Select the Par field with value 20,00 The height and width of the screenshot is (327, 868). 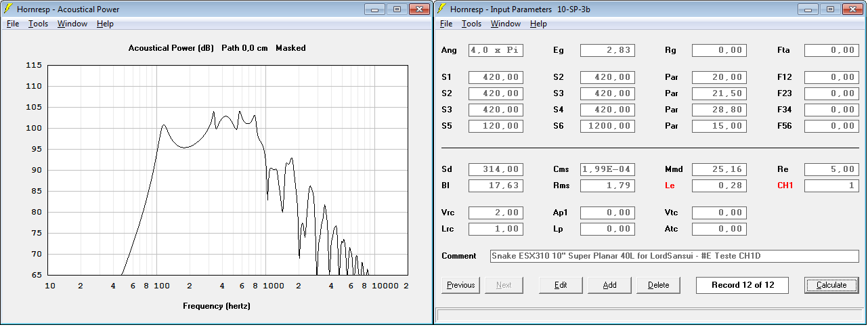click(719, 77)
